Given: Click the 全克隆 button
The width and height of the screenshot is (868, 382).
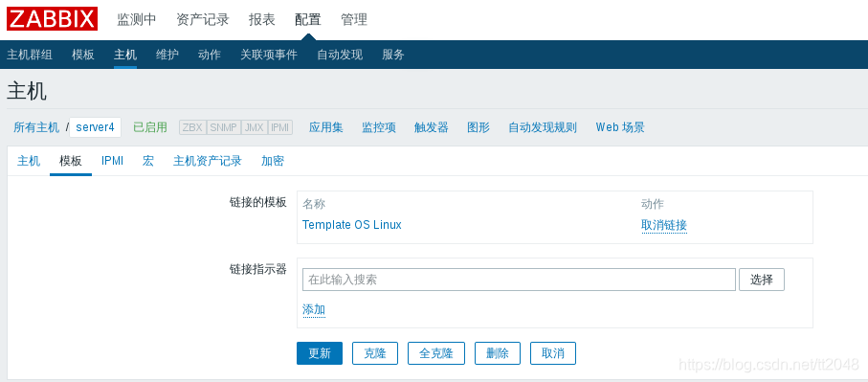Looking at the screenshot, I should 436,353.
